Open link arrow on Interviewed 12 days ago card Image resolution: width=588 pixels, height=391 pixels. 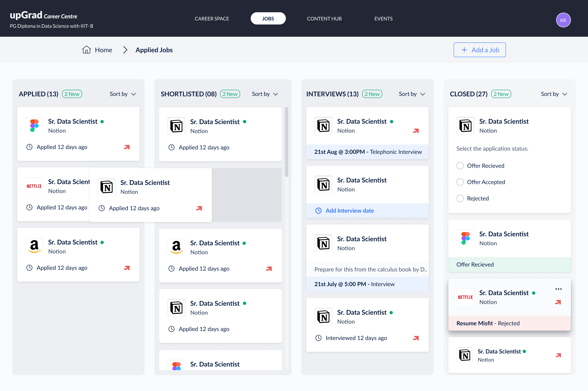(x=416, y=338)
